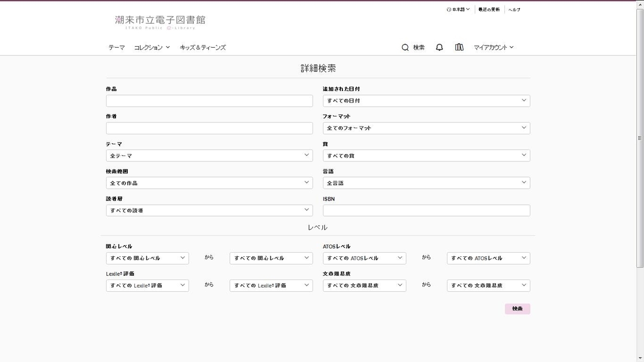Open the フォーマット 全てのフォーマット dropdown
The image size is (644, 362).
pos(427,128)
